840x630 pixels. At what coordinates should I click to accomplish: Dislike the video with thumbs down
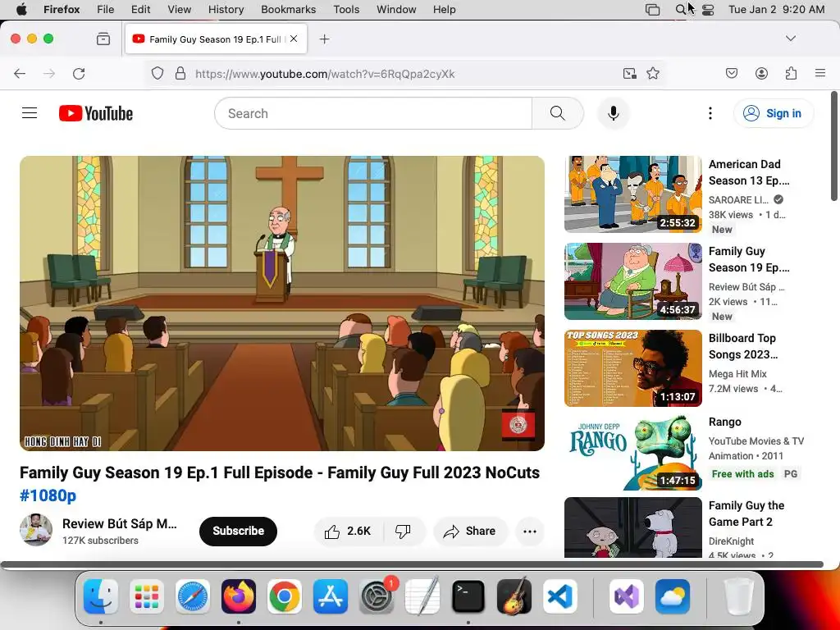point(403,531)
